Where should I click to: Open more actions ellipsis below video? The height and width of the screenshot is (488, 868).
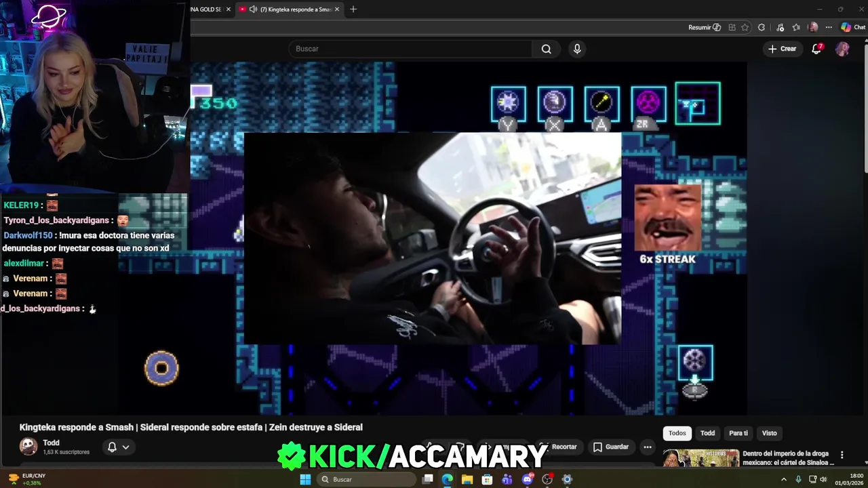click(648, 447)
